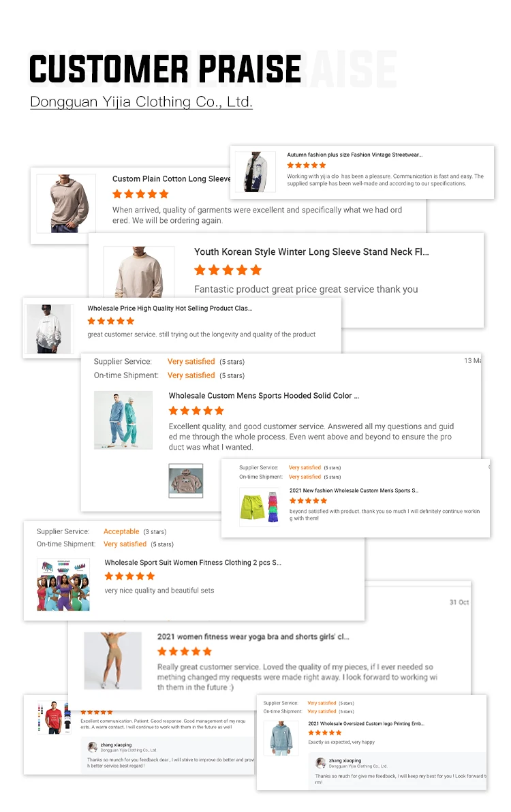Click zhang xiaoping avatar in hoodie review reply

pos(320,763)
